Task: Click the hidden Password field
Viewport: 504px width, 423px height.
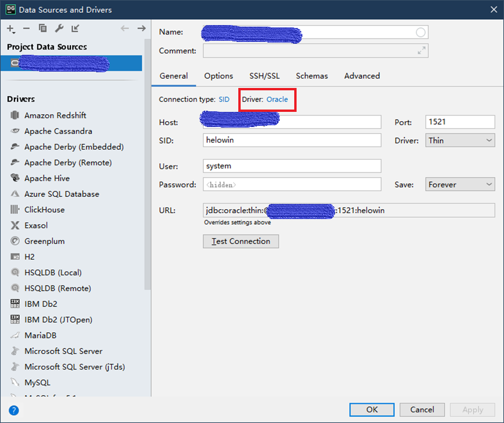Action: tap(292, 185)
